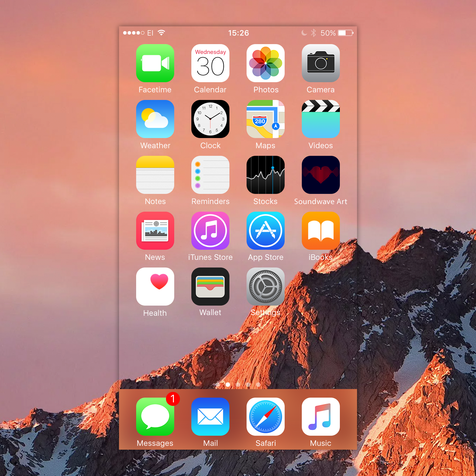Viewport: 476px width, 476px height.
Task: Open the Stocks app
Action: (266, 175)
